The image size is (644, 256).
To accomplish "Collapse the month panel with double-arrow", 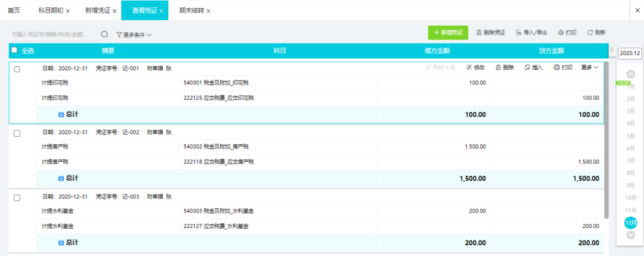I will (611, 50).
